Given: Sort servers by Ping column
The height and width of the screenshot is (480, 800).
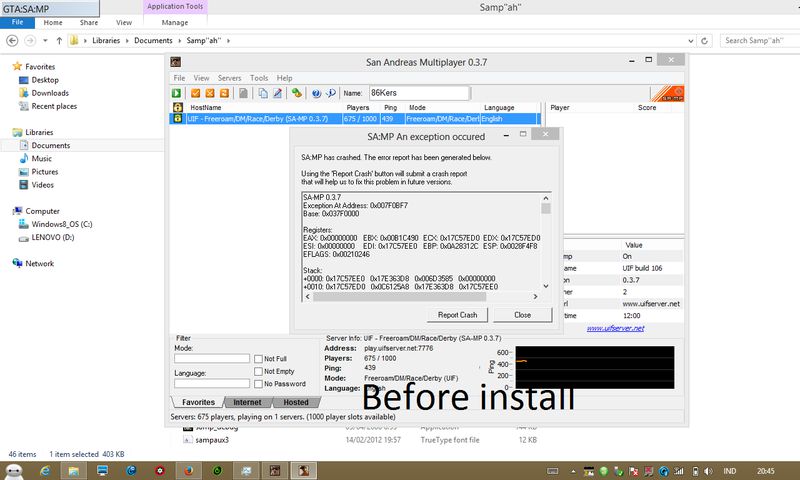Looking at the screenshot, I should click(390, 108).
